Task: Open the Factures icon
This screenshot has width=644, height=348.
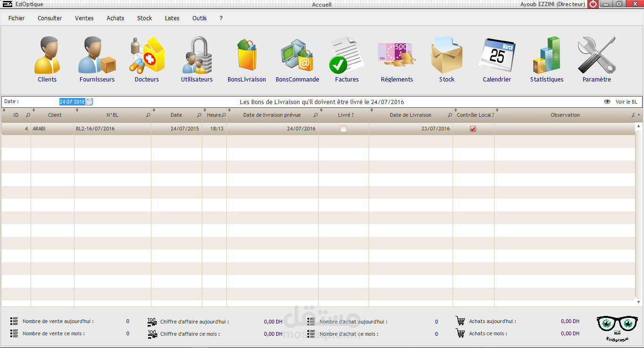Action: (x=347, y=55)
